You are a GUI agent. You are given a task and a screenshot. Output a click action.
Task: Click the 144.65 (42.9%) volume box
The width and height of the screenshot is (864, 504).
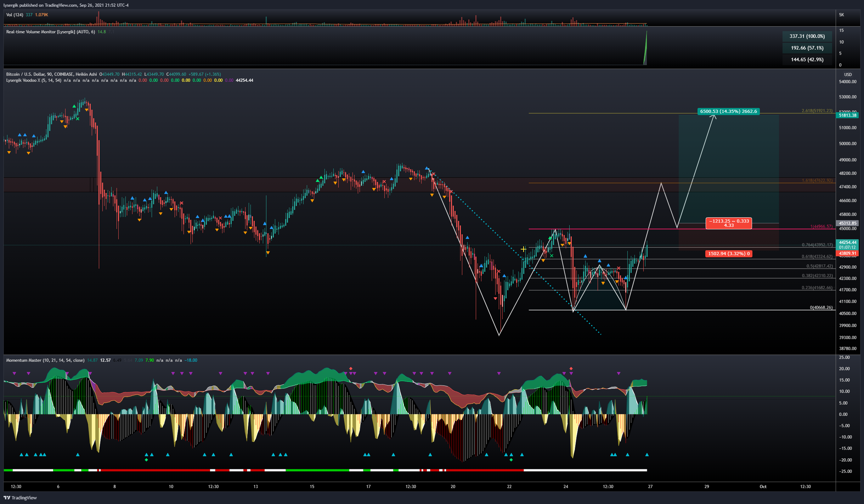(x=807, y=59)
